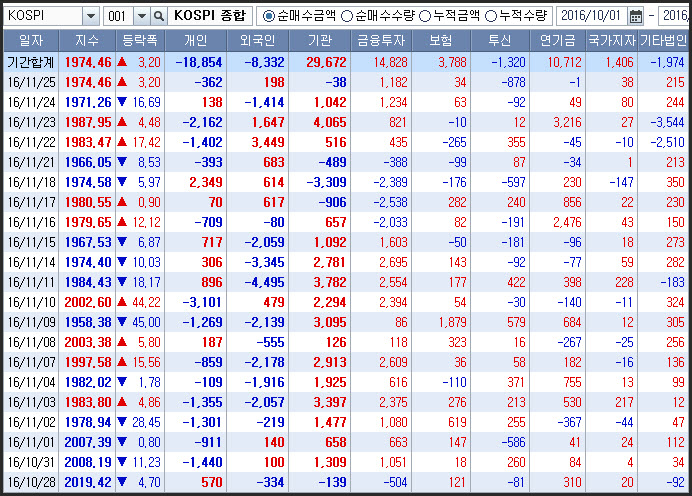Viewport: 692px width, 496px height.
Task: Click the 45.00 change value
Action: 147,322
